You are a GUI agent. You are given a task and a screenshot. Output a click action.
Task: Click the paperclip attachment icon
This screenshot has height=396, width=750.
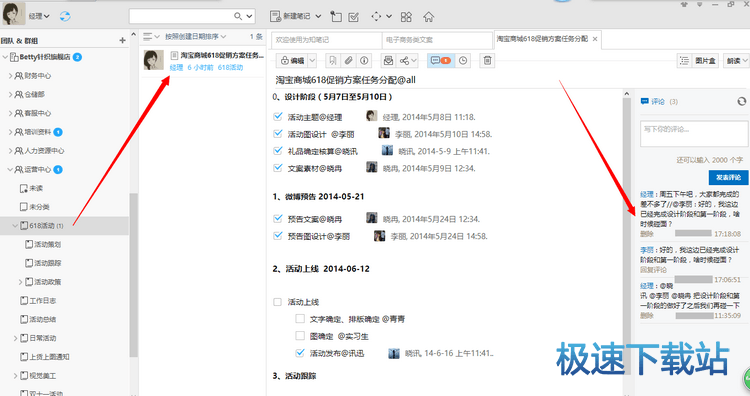(349, 61)
